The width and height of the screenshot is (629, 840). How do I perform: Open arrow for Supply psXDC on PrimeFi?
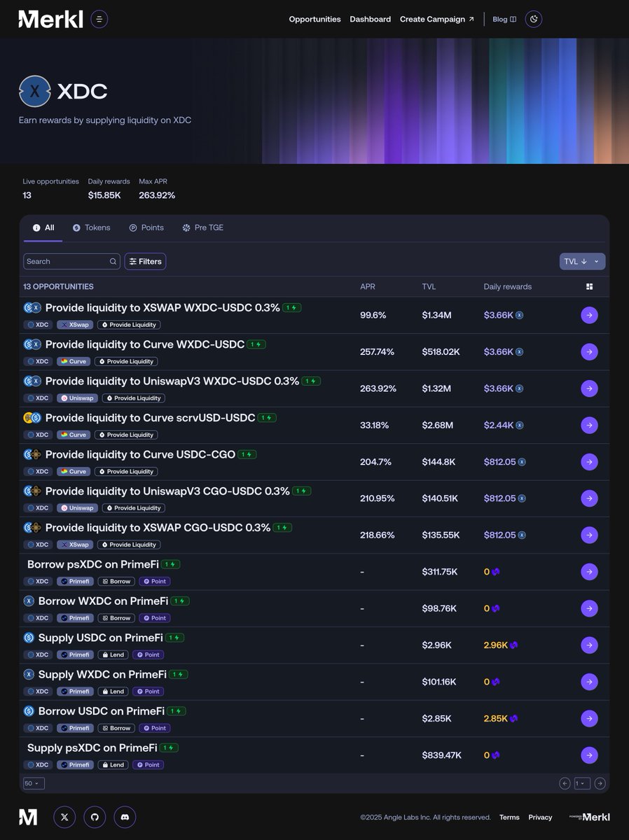tap(590, 755)
